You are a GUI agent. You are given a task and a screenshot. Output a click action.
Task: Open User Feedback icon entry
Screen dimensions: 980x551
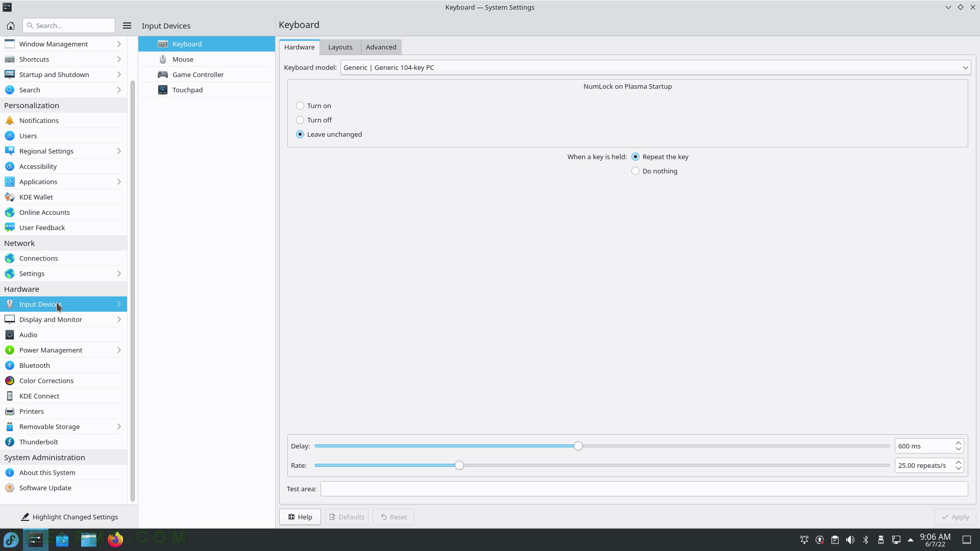point(10,228)
